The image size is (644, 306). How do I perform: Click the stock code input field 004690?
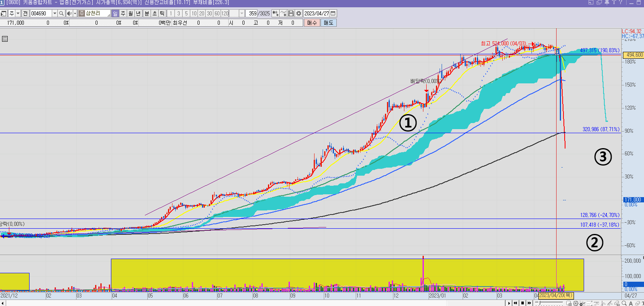coord(41,13)
